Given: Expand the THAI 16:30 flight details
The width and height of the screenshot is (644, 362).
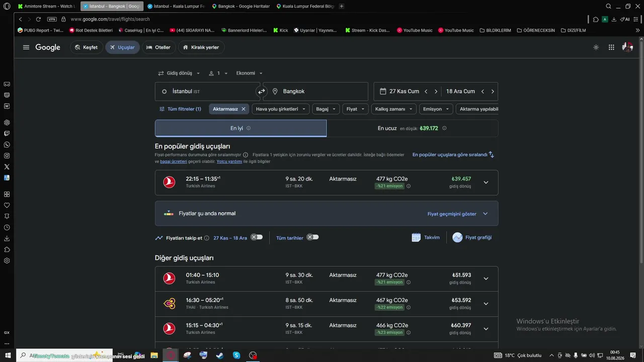Looking at the screenshot, I should click(486, 304).
